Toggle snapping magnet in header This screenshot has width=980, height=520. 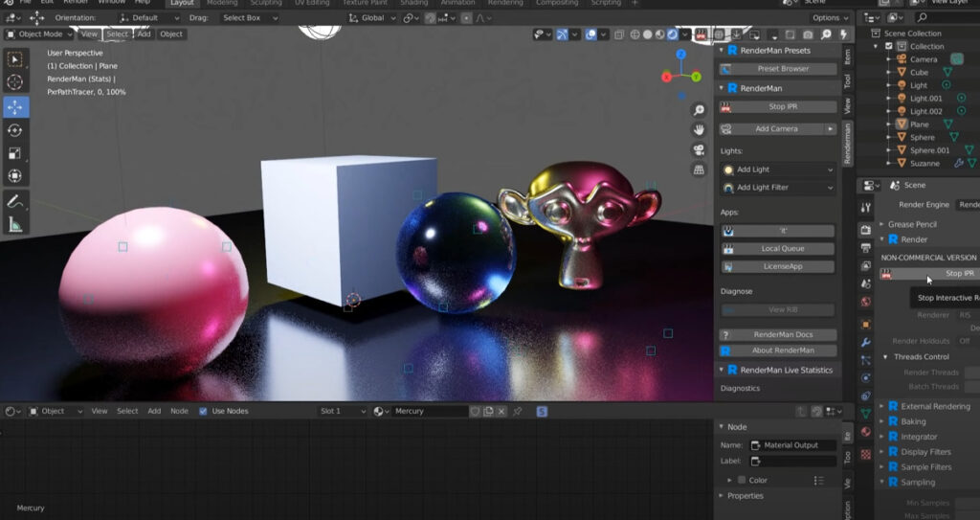click(431, 18)
